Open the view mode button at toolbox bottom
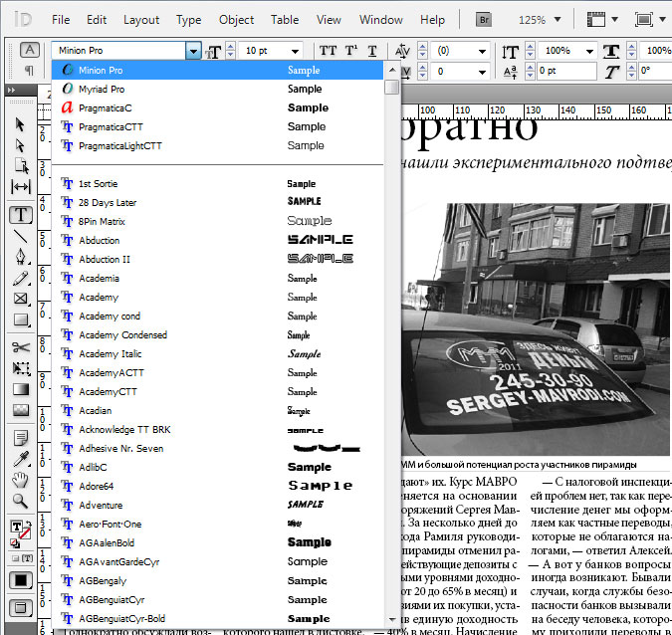 [21, 607]
